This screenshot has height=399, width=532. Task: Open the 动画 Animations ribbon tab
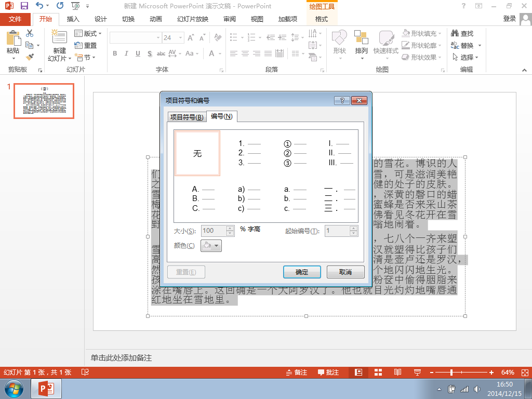[x=156, y=19]
